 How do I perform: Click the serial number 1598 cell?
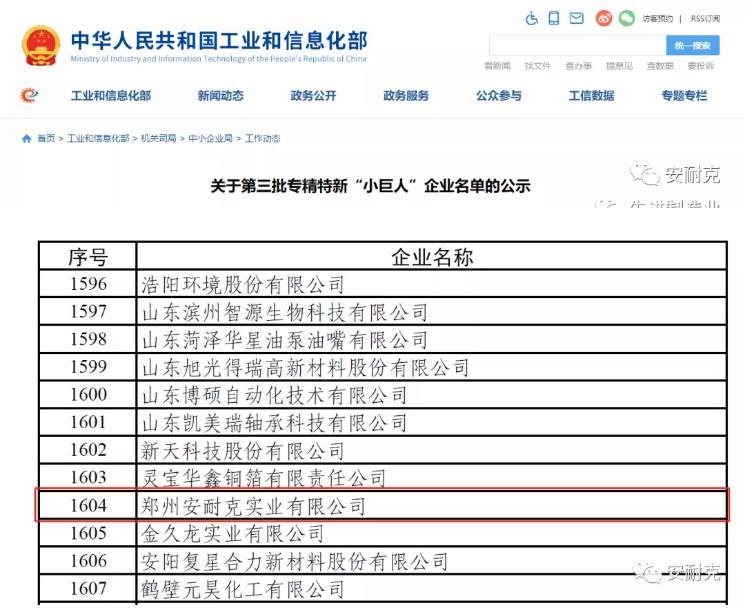(x=88, y=339)
